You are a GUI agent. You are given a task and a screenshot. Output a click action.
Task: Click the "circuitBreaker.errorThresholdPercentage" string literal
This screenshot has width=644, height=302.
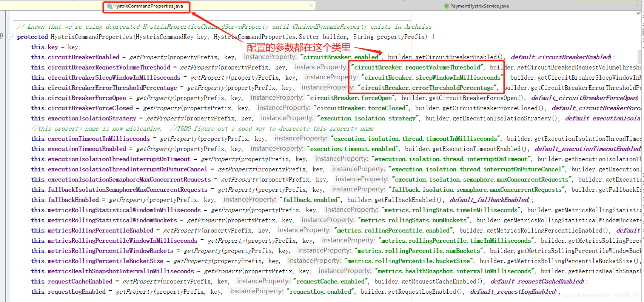click(x=427, y=88)
